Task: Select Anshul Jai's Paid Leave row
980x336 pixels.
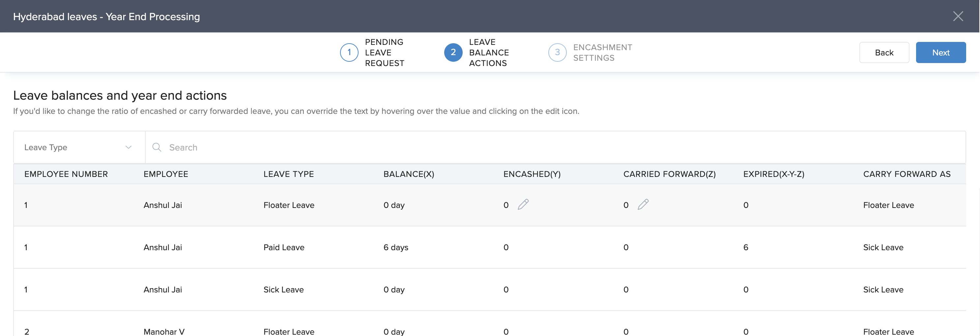Action: [x=283, y=247]
